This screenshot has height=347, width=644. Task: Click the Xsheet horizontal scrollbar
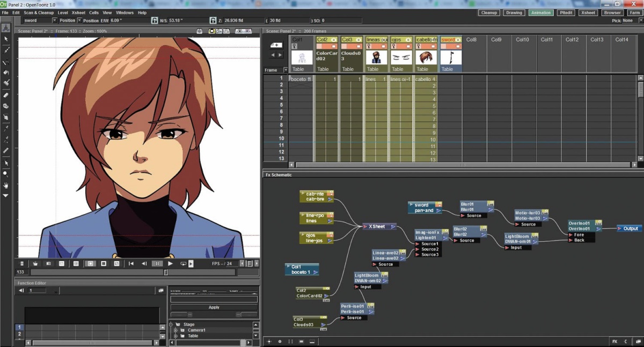[x=464, y=164]
